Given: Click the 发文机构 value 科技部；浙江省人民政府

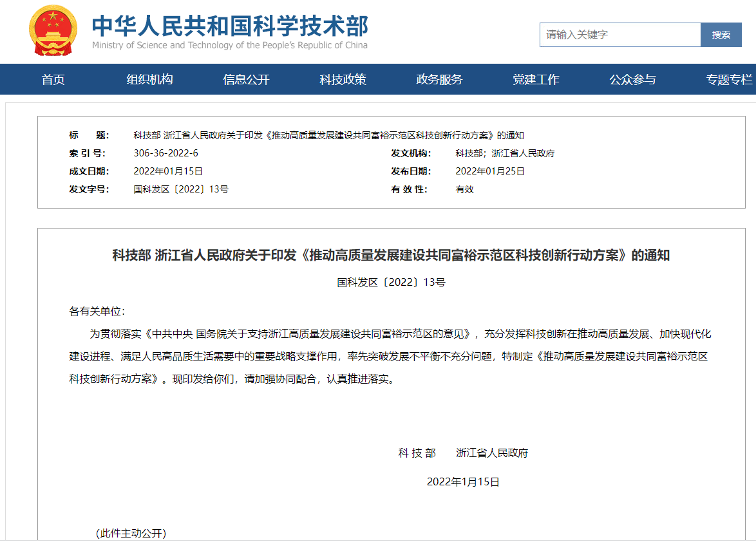Looking at the screenshot, I should [505, 153].
